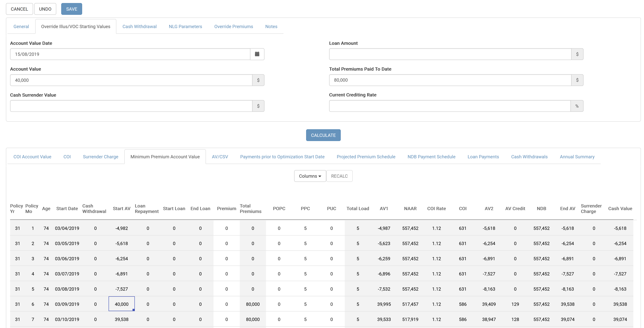Focus the Cash Surrender Value input
Screen dimensions: 644x328
pyautogui.click(x=131, y=106)
